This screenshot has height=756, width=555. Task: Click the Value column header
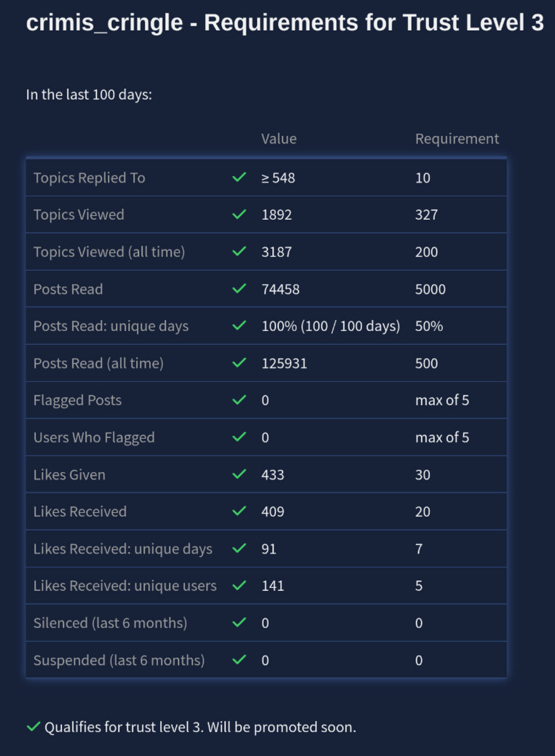click(x=279, y=138)
